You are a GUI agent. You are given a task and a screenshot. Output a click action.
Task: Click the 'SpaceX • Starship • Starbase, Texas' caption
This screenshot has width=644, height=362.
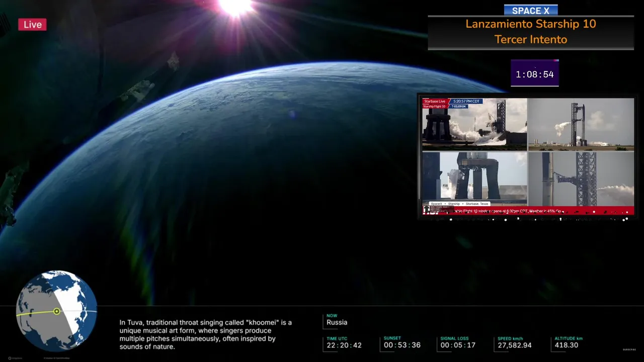point(459,204)
